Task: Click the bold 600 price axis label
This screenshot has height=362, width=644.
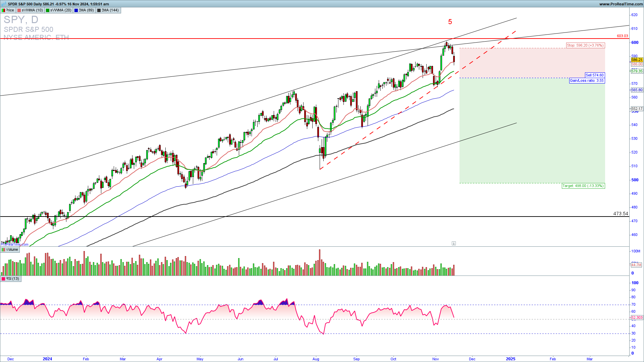Action: [635, 43]
